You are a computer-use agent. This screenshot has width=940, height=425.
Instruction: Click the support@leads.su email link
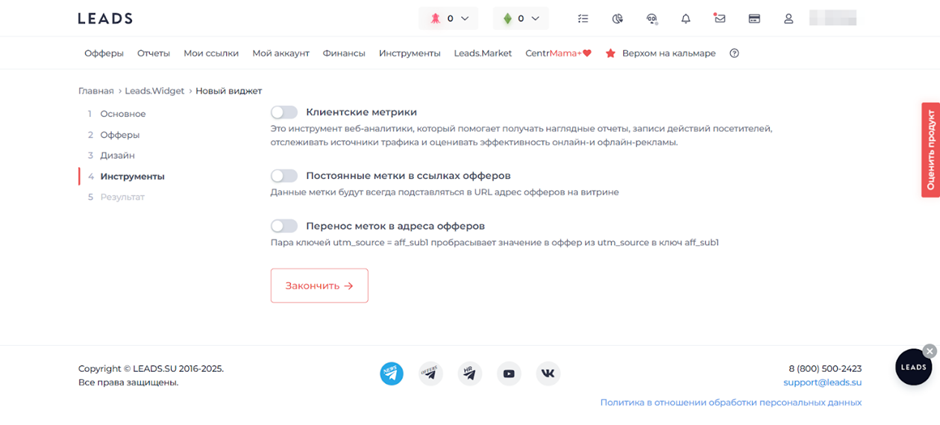(x=822, y=382)
